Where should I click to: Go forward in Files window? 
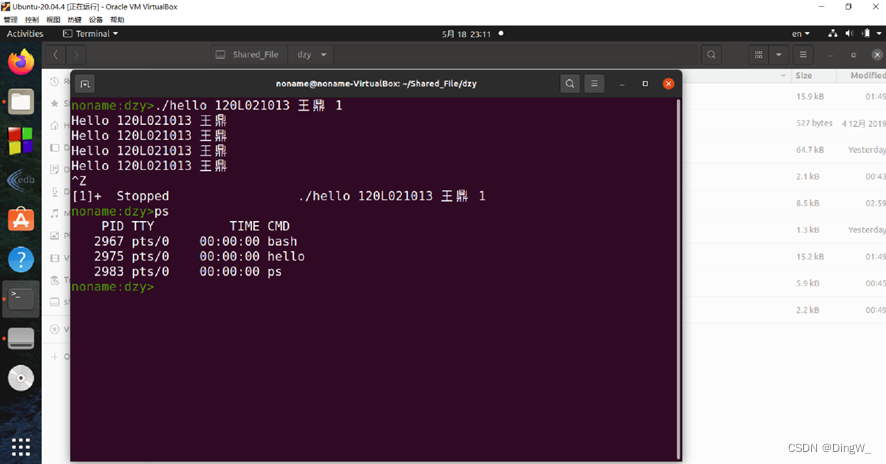coord(76,55)
